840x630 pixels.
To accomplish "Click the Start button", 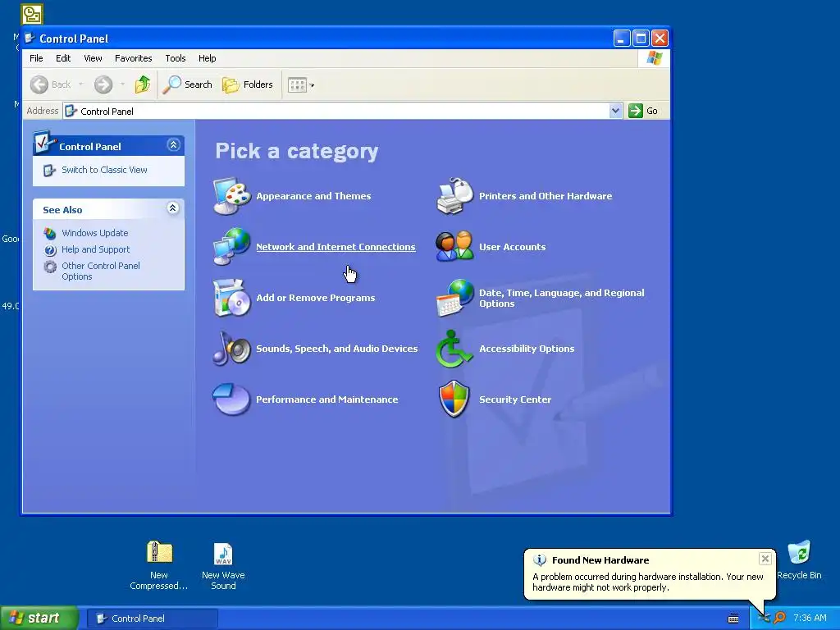I will (39, 619).
